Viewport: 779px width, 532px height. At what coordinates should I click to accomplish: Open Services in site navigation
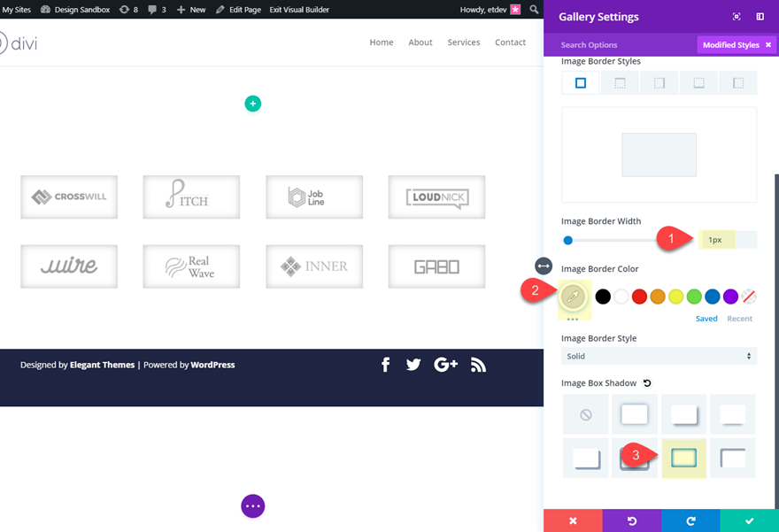point(464,42)
